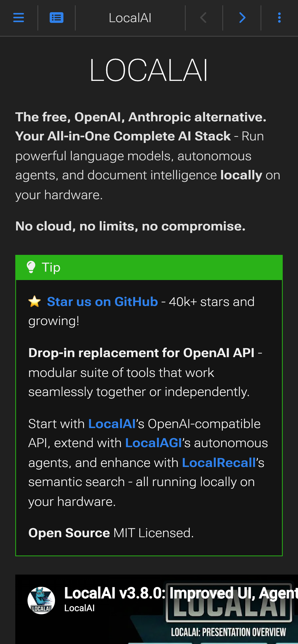Click the lightbulb icon in Tip box

point(31,267)
